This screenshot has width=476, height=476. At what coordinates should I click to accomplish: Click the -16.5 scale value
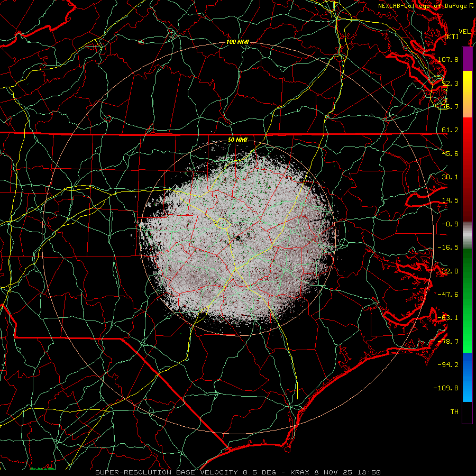point(448,248)
